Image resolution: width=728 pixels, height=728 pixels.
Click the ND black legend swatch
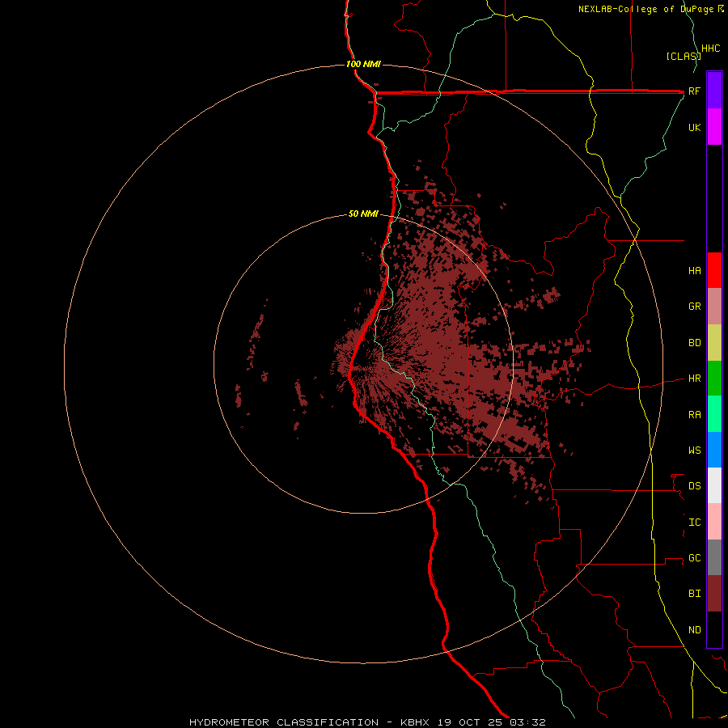(714, 629)
